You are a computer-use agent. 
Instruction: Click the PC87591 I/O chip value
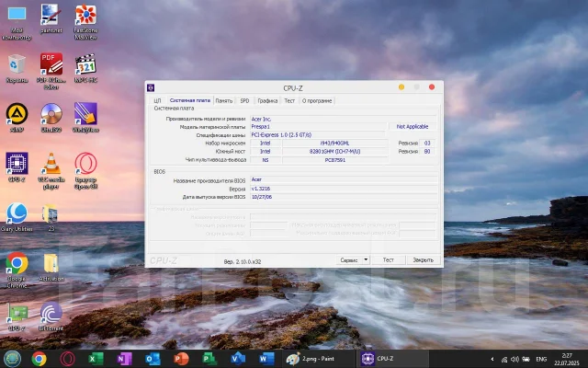point(334,160)
